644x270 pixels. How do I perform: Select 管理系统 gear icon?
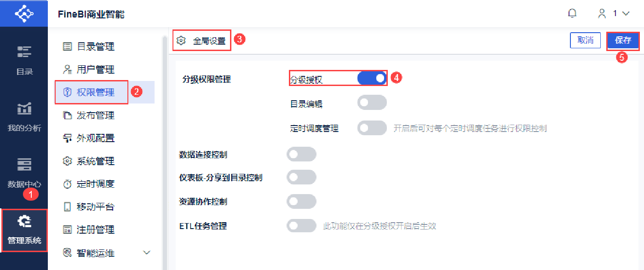click(24, 222)
